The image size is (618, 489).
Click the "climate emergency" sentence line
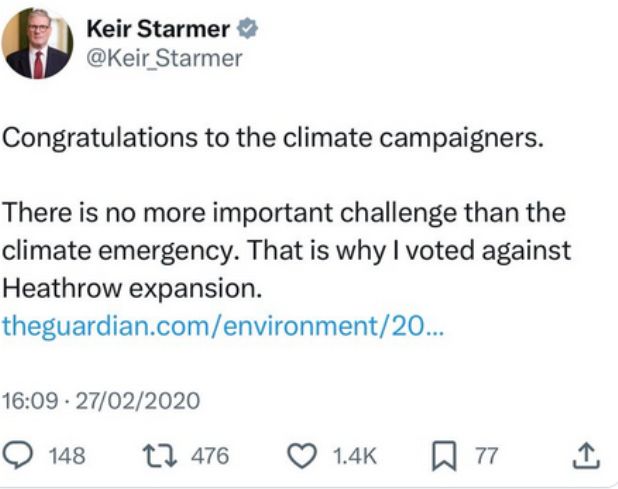point(283,251)
